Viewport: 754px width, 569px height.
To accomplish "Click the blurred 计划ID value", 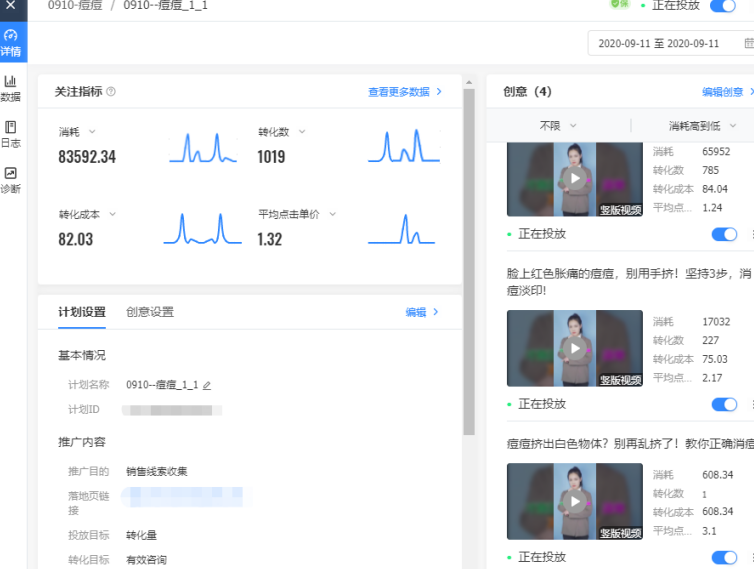I will pos(172,410).
